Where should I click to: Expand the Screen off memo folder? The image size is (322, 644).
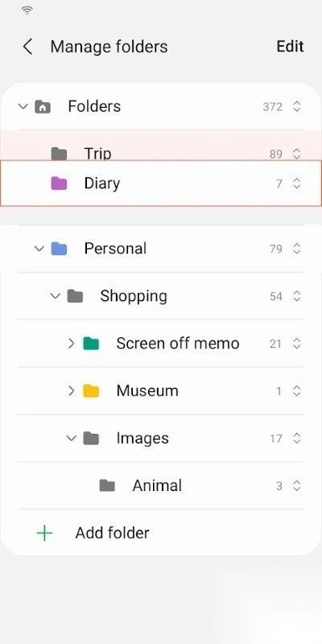[x=71, y=344]
